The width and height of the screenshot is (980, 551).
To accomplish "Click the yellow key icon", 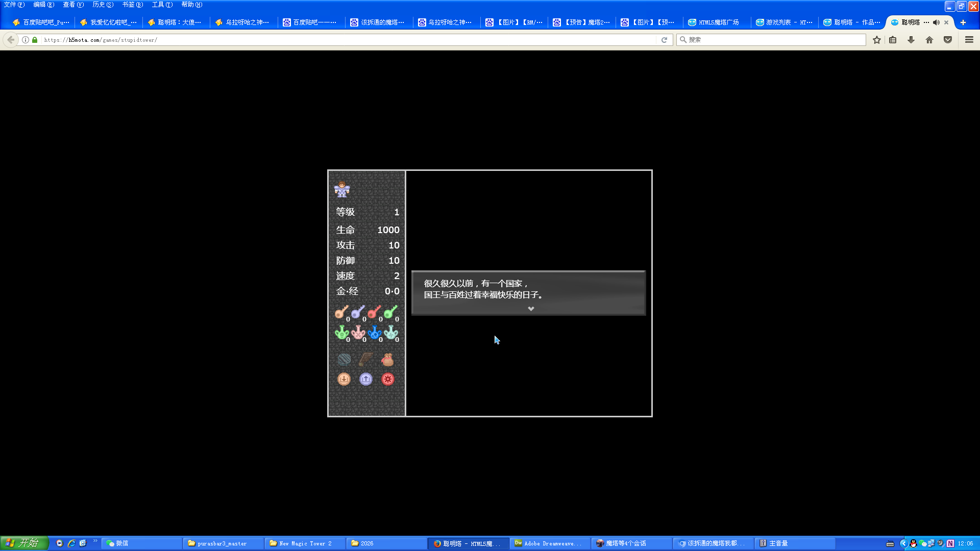I will click(341, 312).
